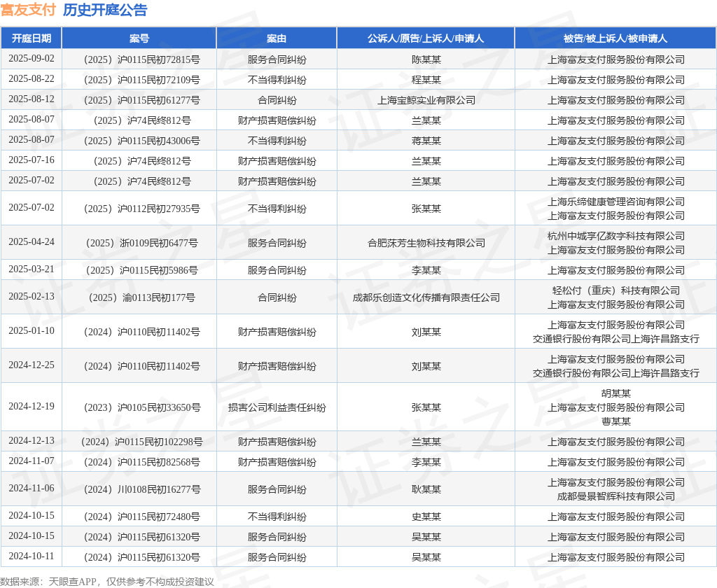
Task: Select the date cell 2025-08-12
Action: pos(31,99)
